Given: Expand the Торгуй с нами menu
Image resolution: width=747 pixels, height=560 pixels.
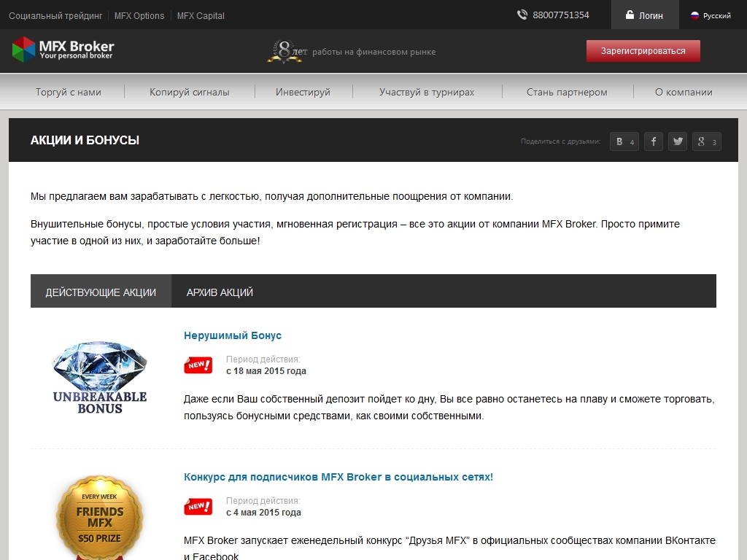Looking at the screenshot, I should (69, 92).
